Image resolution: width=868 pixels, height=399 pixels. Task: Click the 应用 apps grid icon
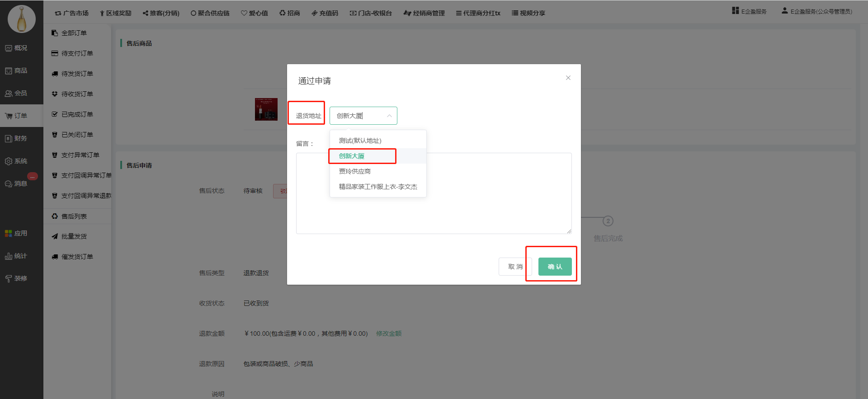[9, 234]
